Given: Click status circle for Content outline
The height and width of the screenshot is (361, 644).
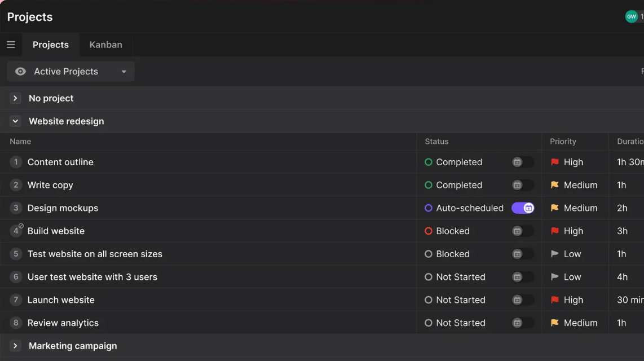Looking at the screenshot, I should [429, 162].
